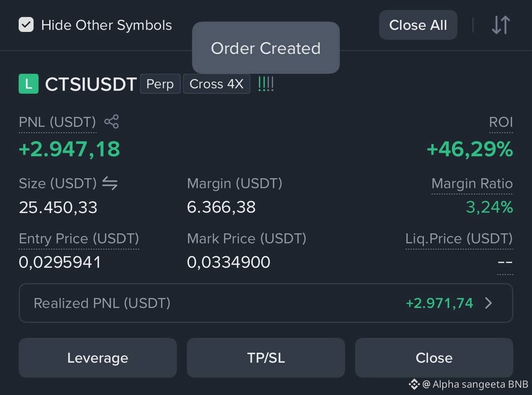Click the PNL (USDT) label
This screenshot has width=532, height=395.
point(57,122)
